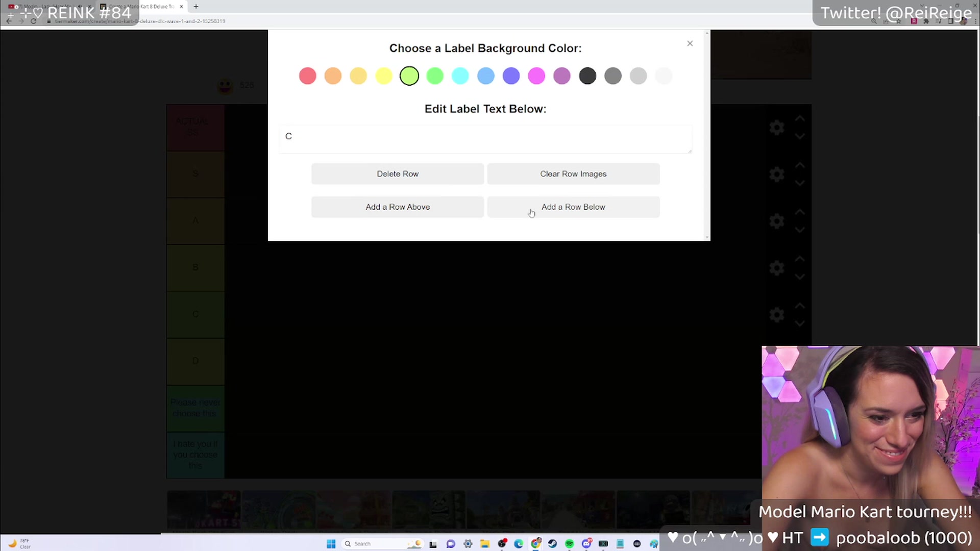Image resolution: width=980 pixels, height=551 pixels.
Task: Pick the yellow color swatch
Action: 384,76
